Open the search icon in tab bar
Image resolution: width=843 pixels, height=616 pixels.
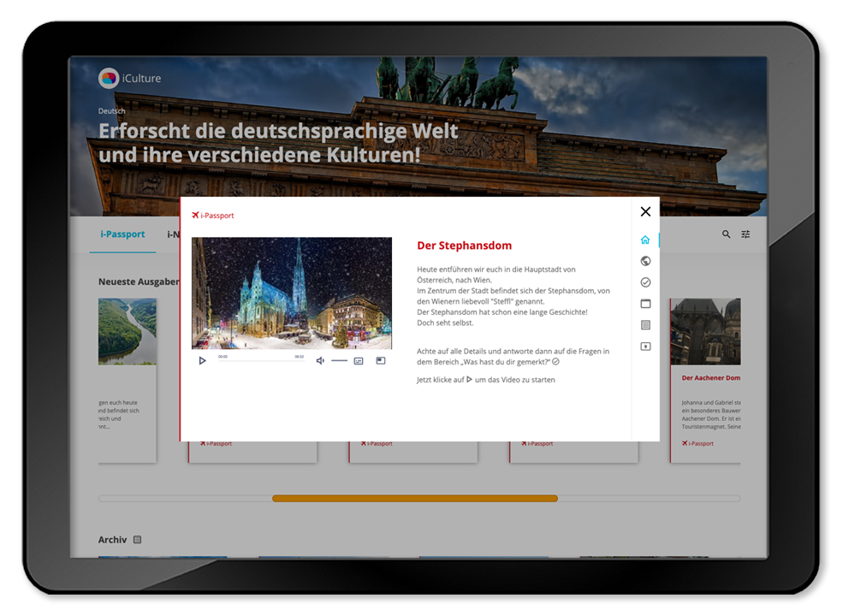point(726,234)
